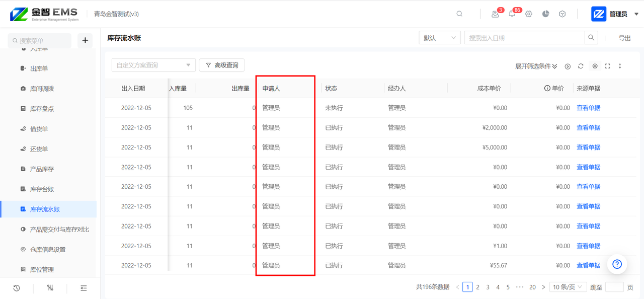
Task: Open the 默认 dropdown
Action: tap(440, 38)
